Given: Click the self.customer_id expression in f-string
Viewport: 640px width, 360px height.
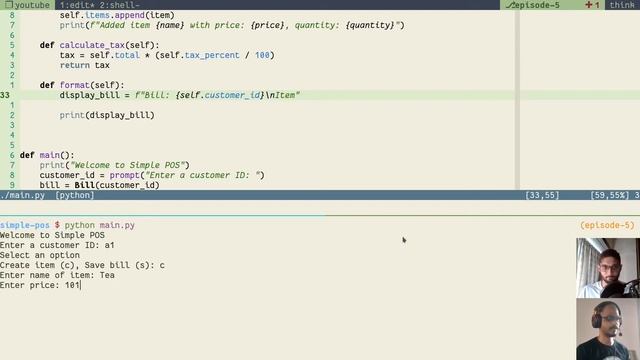Looking at the screenshot, I should tap(220, 95).
